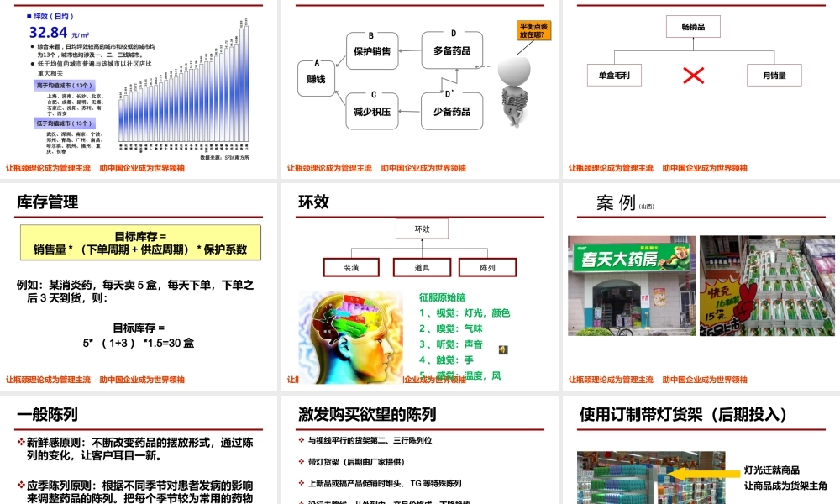Open the slide titled 案例

click(x=701, y=286)
